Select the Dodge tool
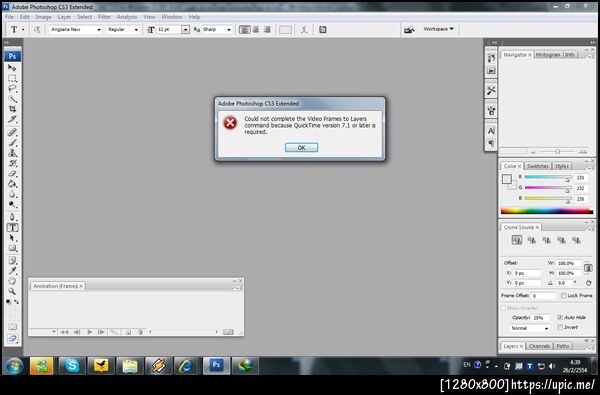 click(12, 205)
